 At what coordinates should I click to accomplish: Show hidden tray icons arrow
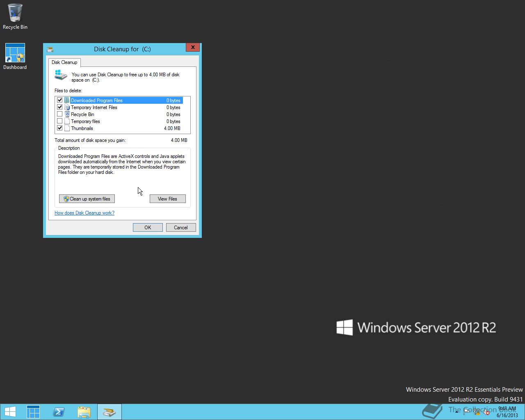click(457, 413)
